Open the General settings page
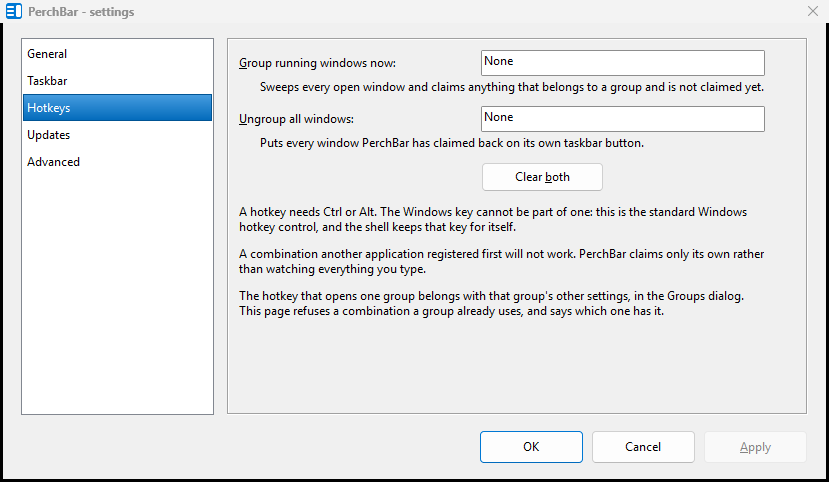Screen dimensions: 829x482 (117, 54)
